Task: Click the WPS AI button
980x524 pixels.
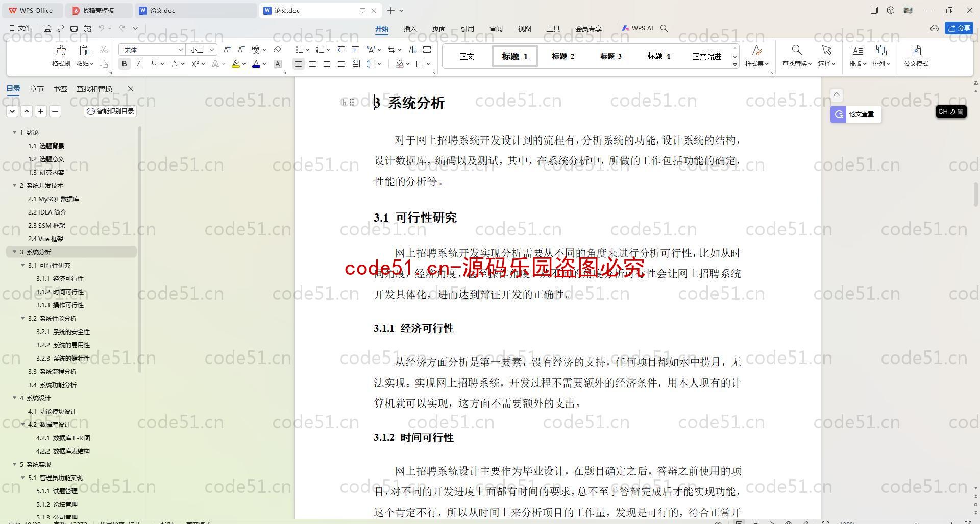Action: tap(638, 28)
